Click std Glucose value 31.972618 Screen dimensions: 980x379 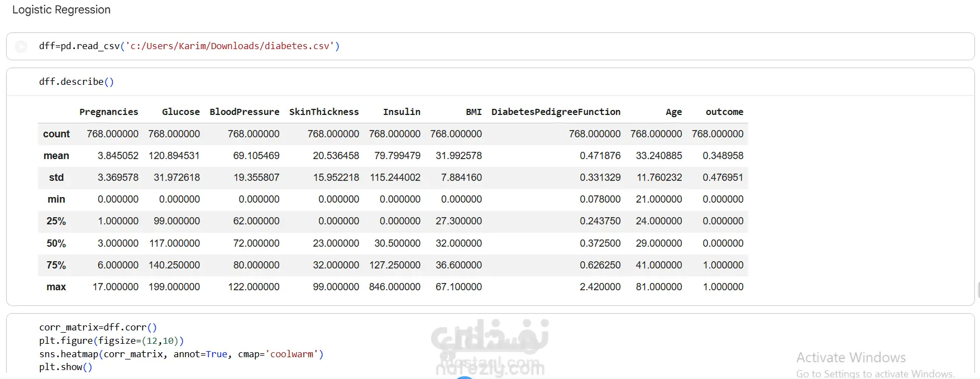coord(177,177)
